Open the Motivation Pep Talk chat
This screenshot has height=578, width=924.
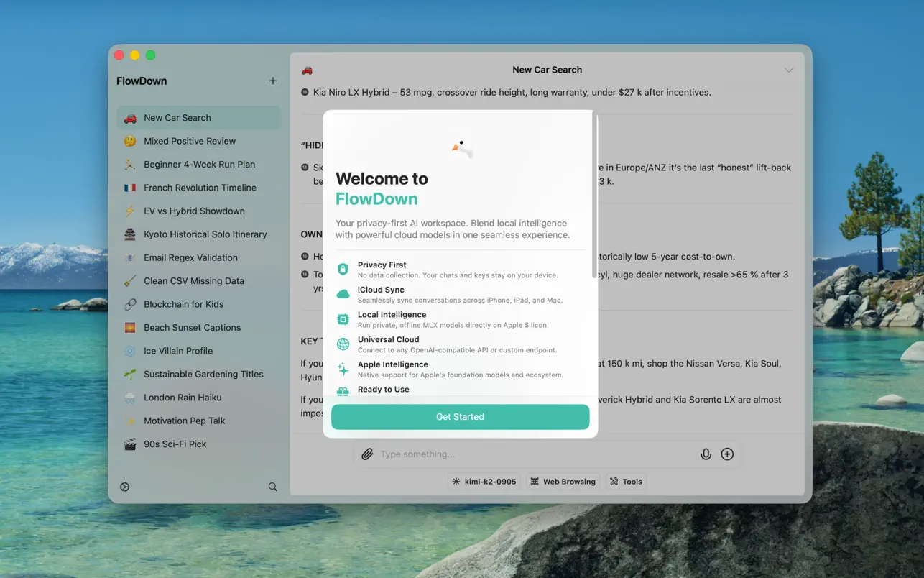(x=199, y=421)
